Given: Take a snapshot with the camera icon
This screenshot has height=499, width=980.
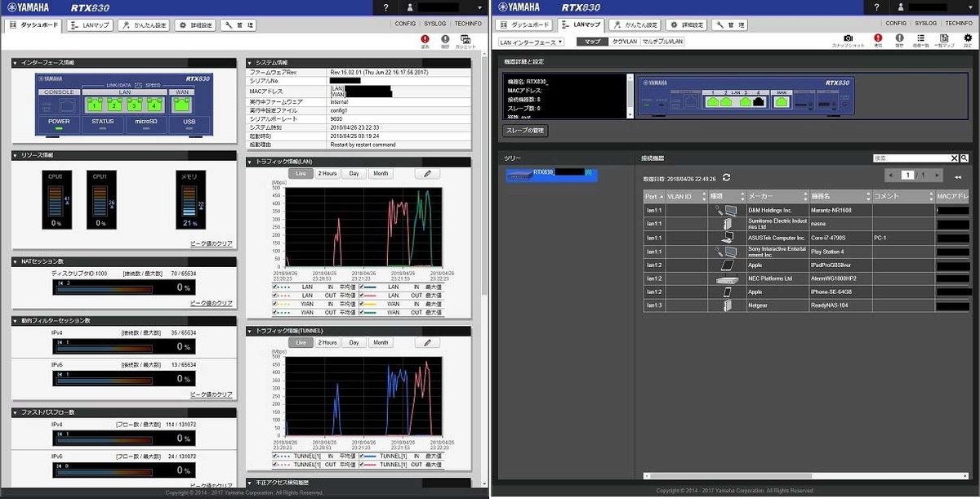Looking at the screenshot, I should (849, 38).
